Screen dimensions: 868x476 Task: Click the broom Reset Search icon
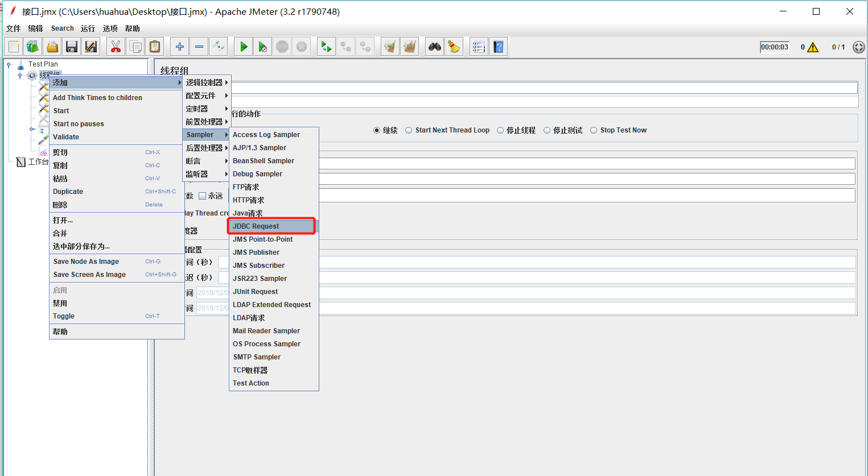click(454, 47)
